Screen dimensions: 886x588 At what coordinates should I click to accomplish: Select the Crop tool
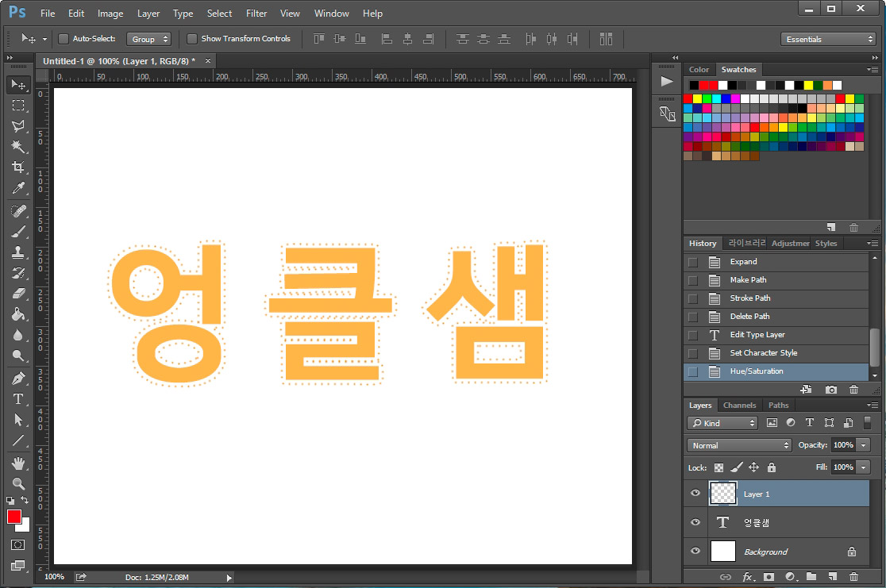(x=17, y=167)
